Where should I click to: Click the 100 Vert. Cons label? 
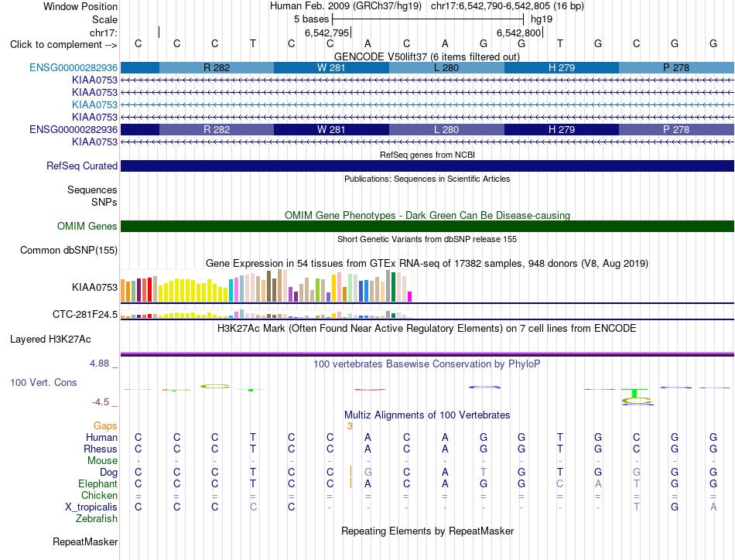pyautogui.click(x=43, y=382)
